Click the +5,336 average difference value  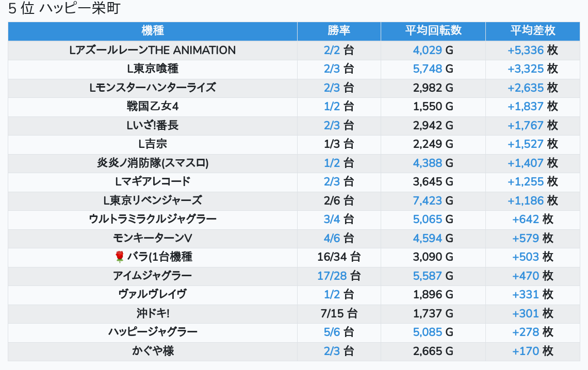point(526,51)
